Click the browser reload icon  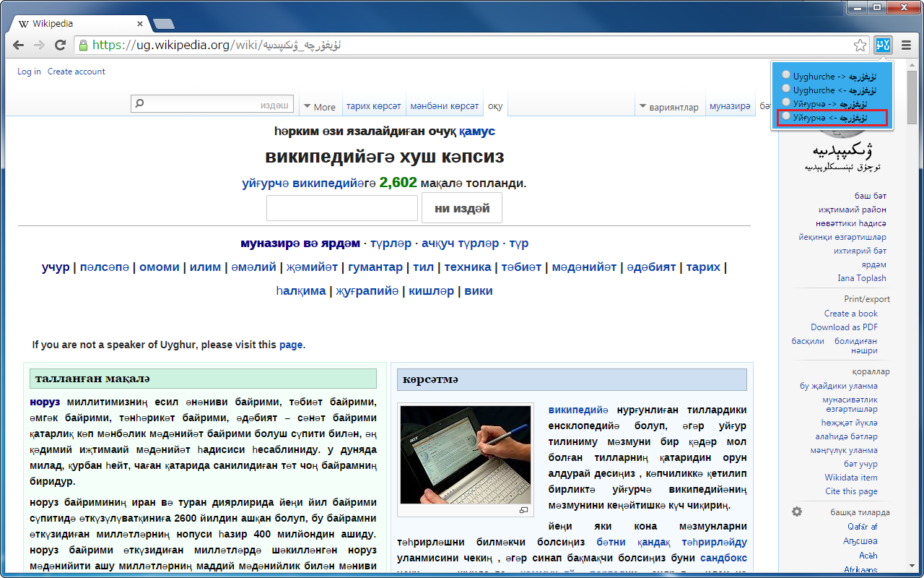[60, 44]
